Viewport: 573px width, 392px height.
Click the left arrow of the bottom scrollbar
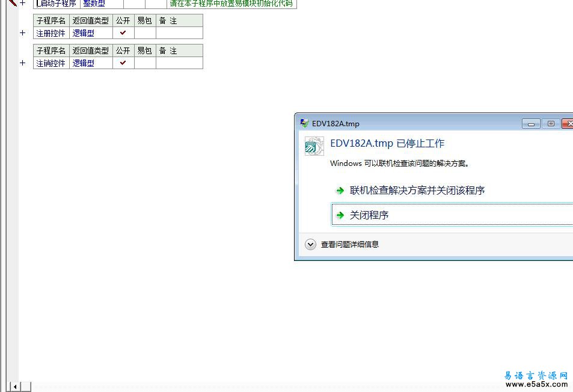pyautogui.click(x=14, y=386)
